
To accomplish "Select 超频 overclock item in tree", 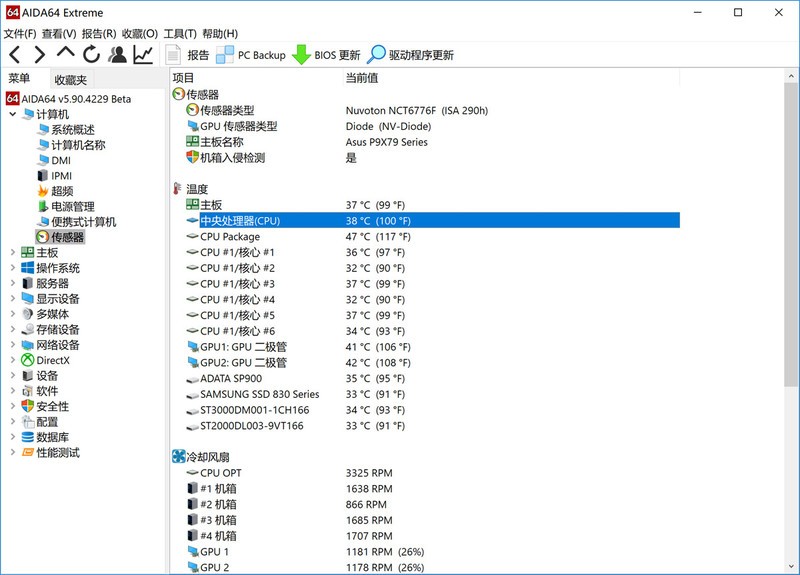I will (62, 191).
